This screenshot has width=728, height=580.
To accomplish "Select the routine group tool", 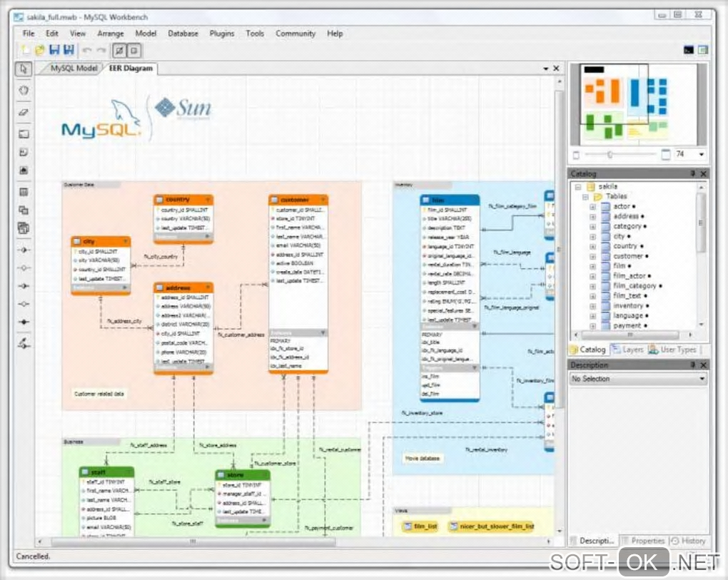I will (x=24, y=228).
